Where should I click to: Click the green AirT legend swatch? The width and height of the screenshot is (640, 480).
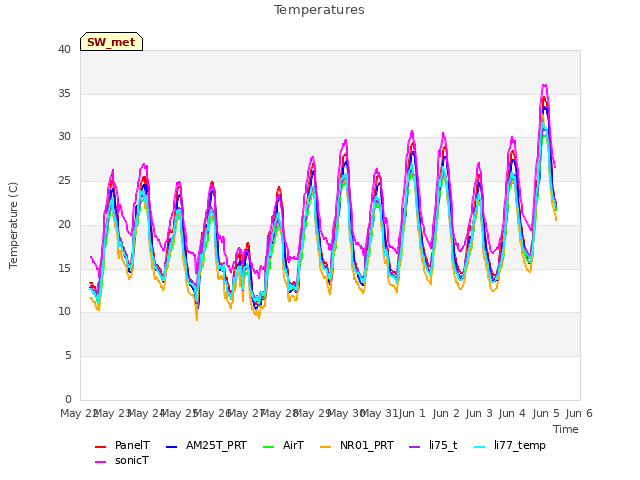coord(269,447)
